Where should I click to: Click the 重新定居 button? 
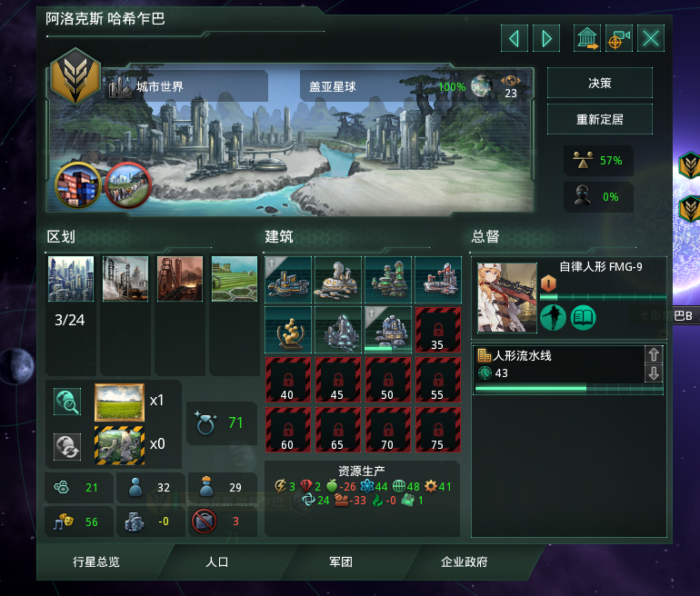pyautogui.click(x=600, y=120)
